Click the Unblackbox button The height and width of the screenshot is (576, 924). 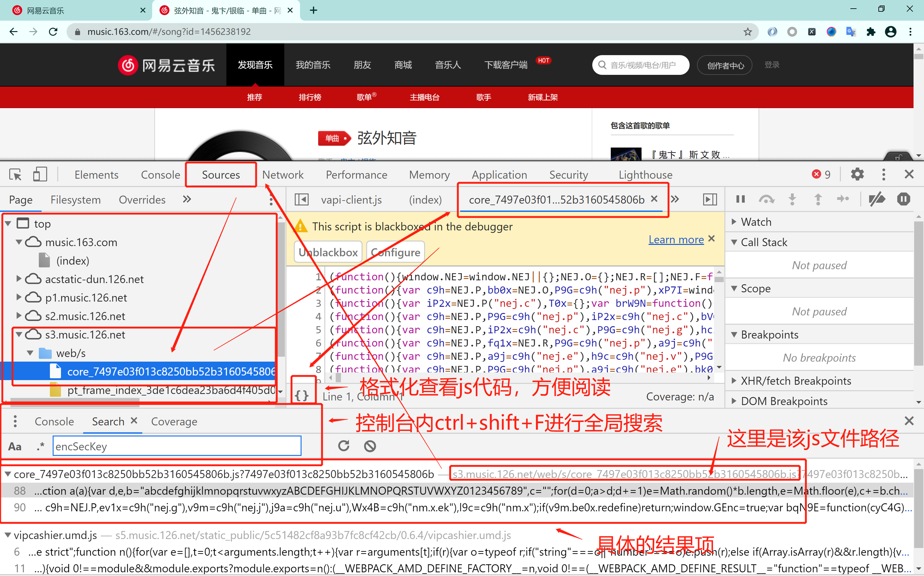pyautogui.click(x=328, y=252)
